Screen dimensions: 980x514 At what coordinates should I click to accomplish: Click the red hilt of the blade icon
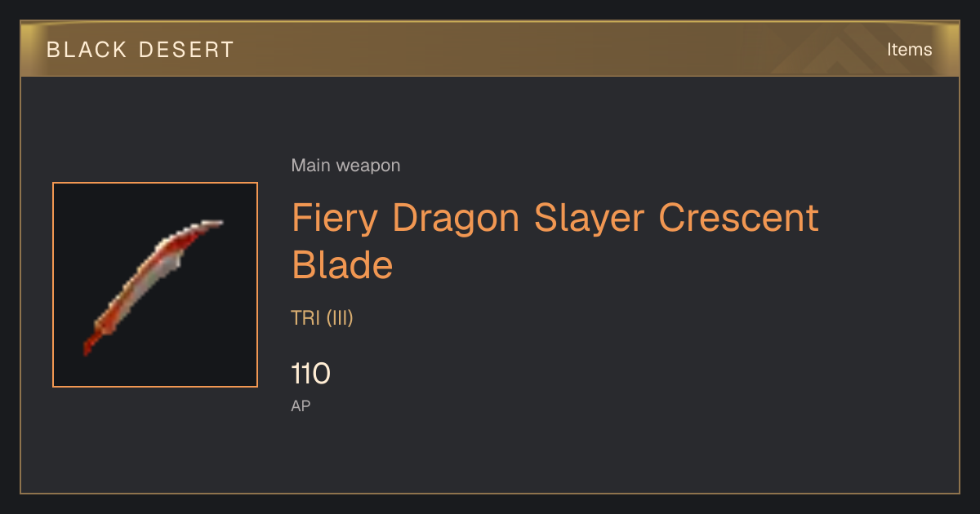(x=91, y=342)
